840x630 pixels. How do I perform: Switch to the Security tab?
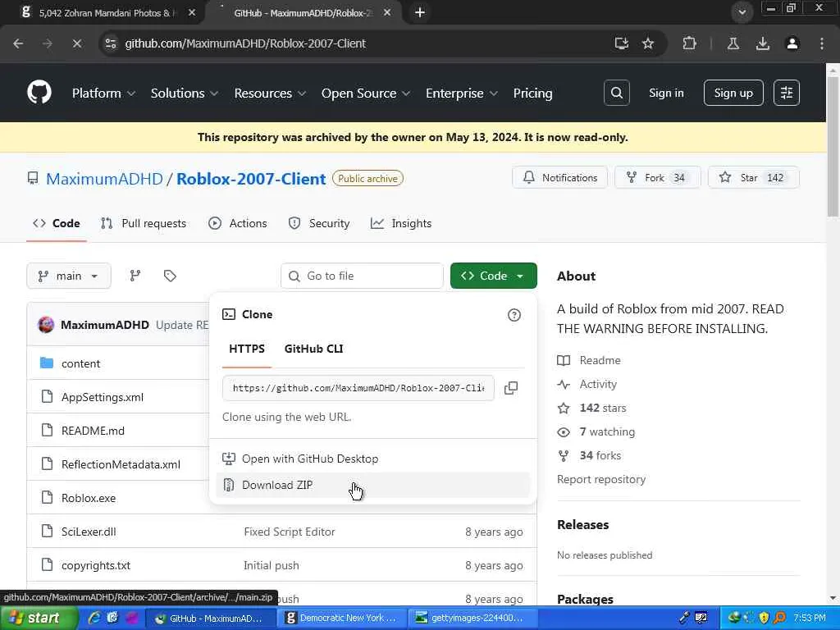coord(319,223)
